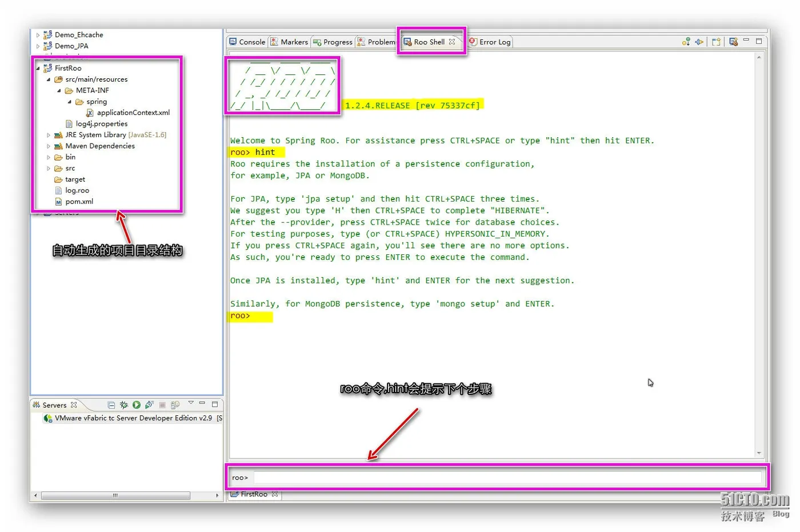Viewport: 800px width, 532px height.
Task: Click the Maven Dependencies library icon
Action: tap(58, 146)
